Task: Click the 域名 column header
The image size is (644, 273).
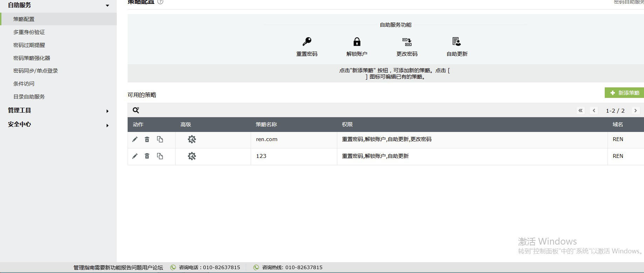Action: coord(618,124)
